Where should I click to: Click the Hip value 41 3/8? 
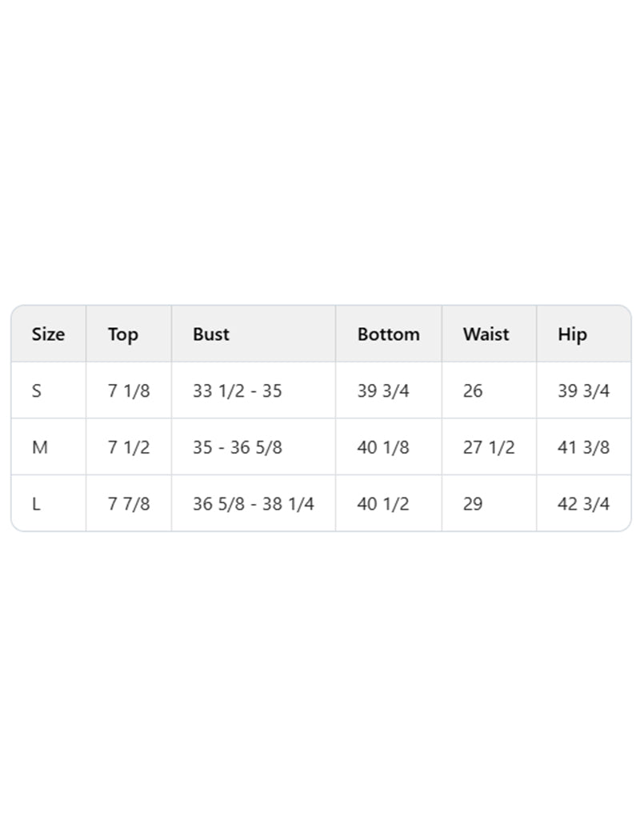coord(583,447)
